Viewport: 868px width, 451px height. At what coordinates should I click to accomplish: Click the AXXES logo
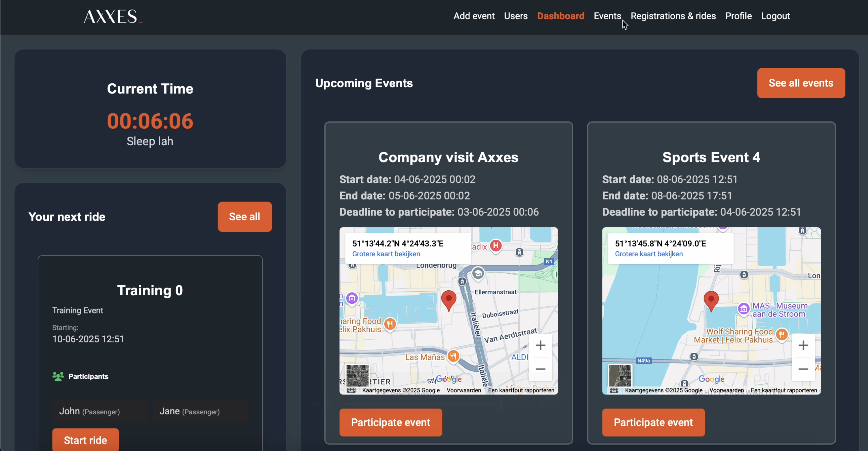113,16
